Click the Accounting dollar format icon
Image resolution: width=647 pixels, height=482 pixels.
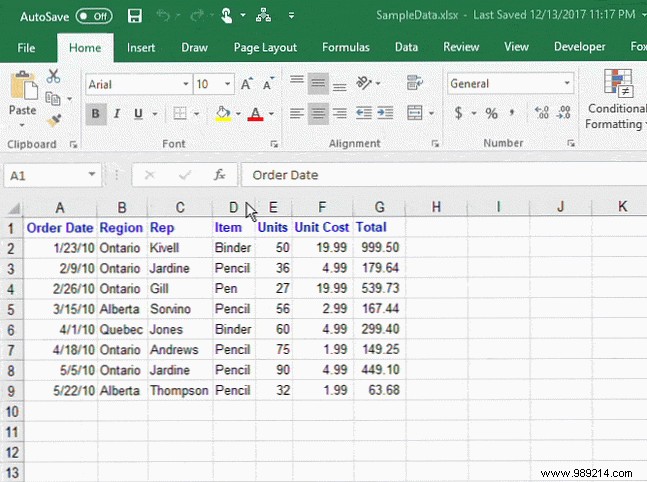coord(458,113)
